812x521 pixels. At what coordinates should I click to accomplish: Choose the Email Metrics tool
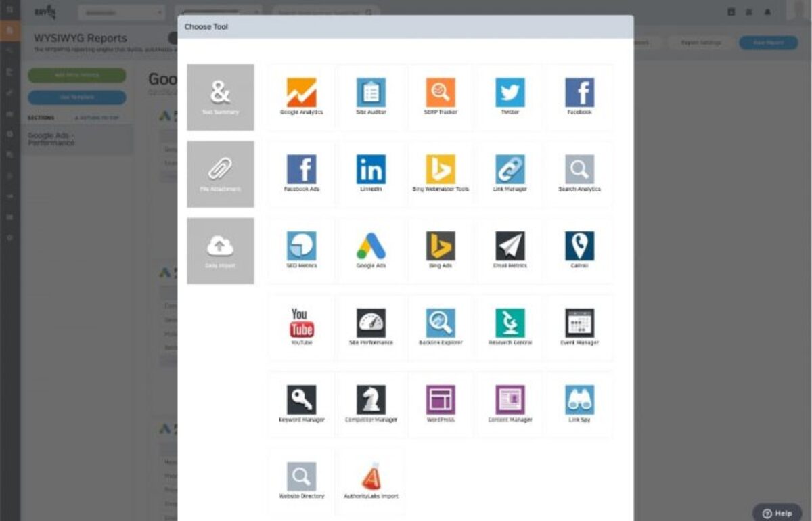coord(510,251)
